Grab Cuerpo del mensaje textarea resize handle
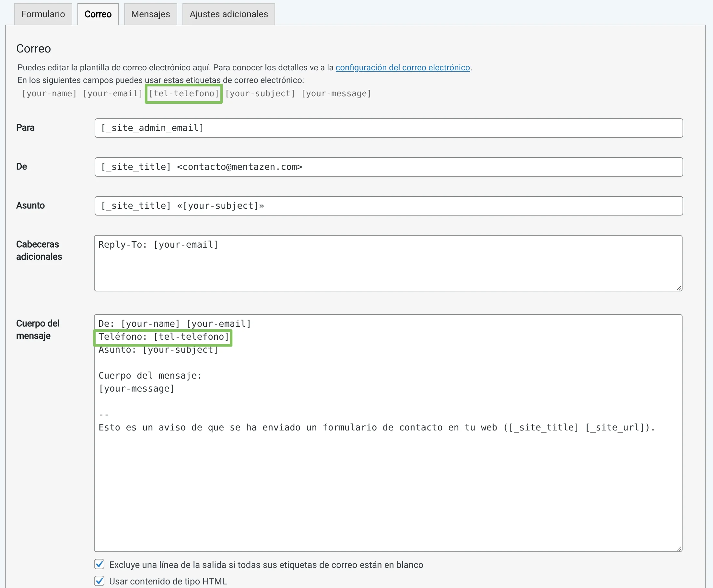 [679, 549]
